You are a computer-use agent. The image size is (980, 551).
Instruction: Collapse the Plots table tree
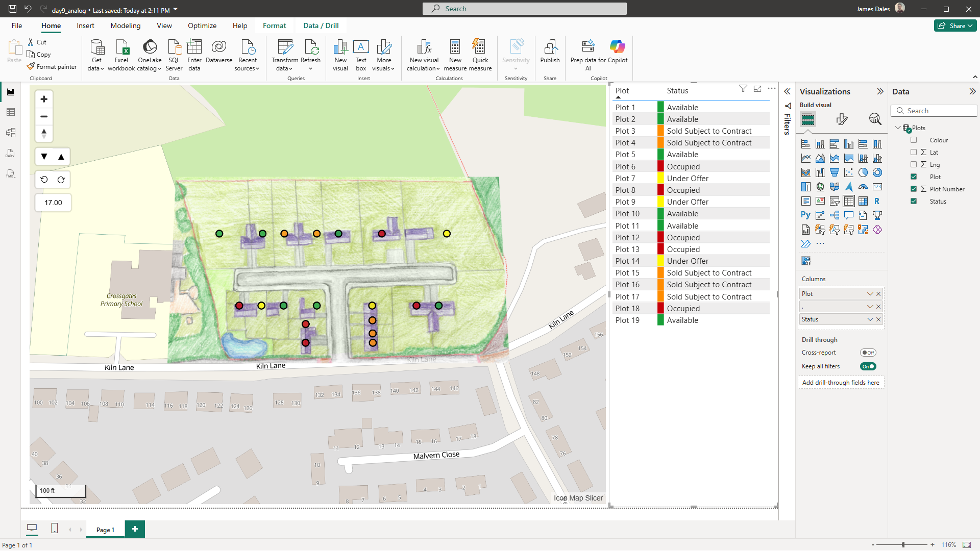898,128
